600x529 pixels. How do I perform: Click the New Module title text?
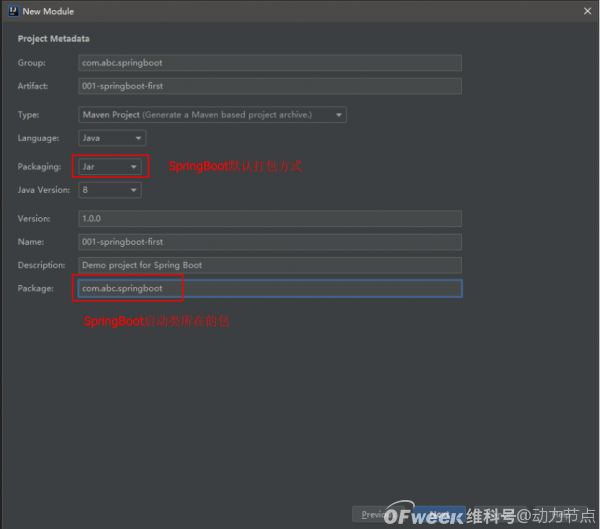pyautogui.click(x=48, y=11)
